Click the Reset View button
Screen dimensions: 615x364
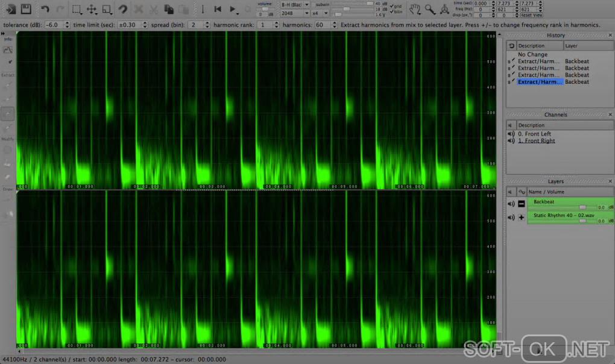(531, 15)
